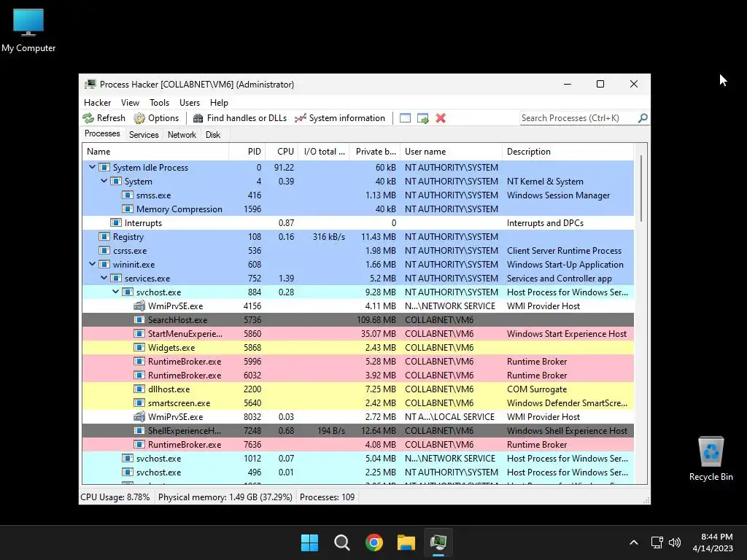The width and height of the screenshot is (747, 560).
Task: Open the Recycle Bin desktop icon
Action: pos(711,459)
